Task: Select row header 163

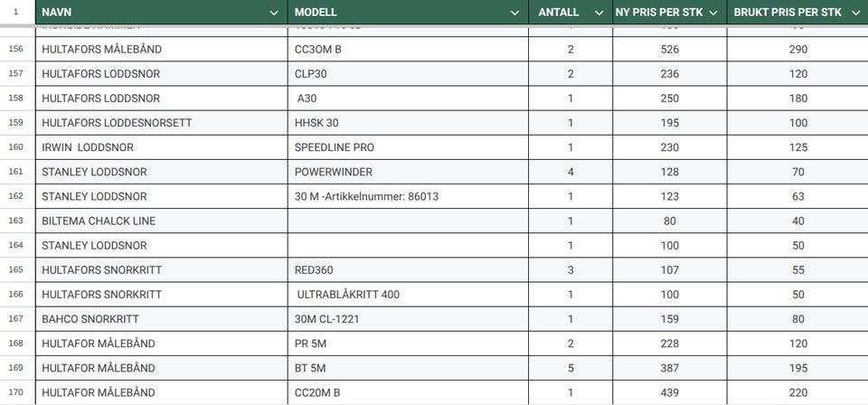Action: tap(16, 221)
